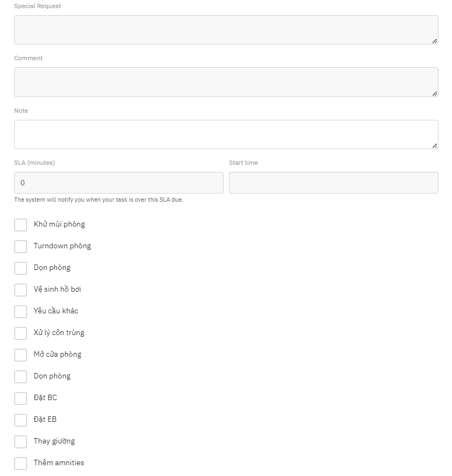The width and height of the screenshot is (452, 476).
Task: Tick the Vệ sinh hồ bơi checkbox
Action: (21, 290)
